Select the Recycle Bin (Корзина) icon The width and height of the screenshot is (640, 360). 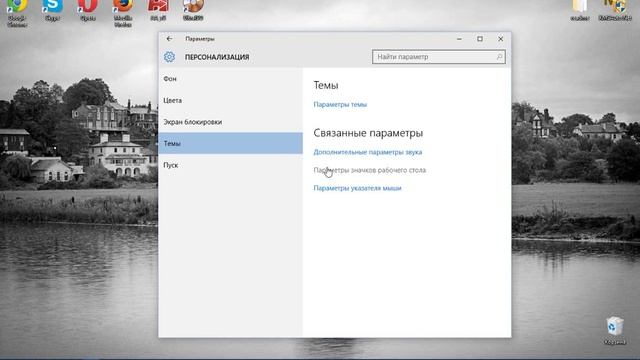point(615,331)
